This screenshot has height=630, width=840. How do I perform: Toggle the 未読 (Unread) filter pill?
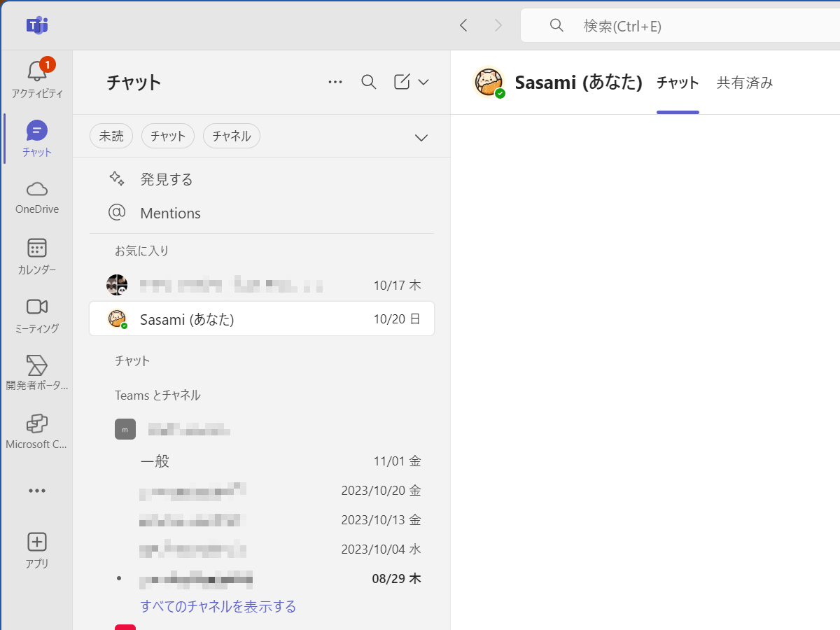[111, 136]
